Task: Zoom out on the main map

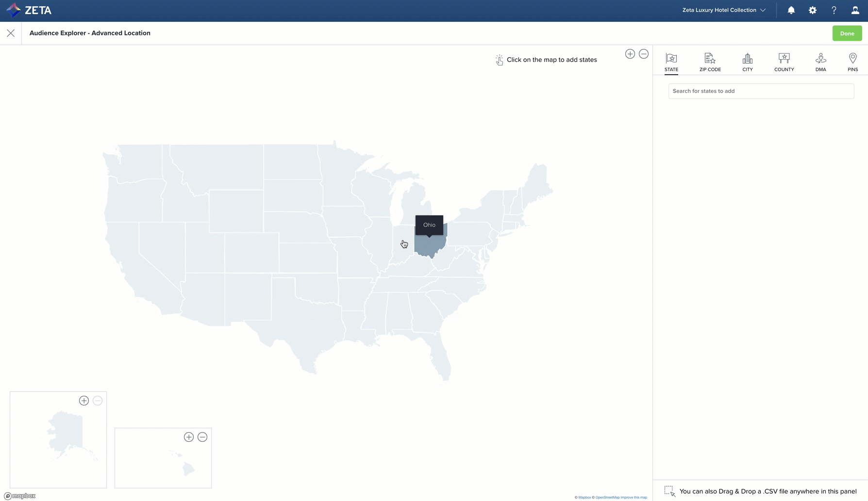Action: (x=643, y=54)
